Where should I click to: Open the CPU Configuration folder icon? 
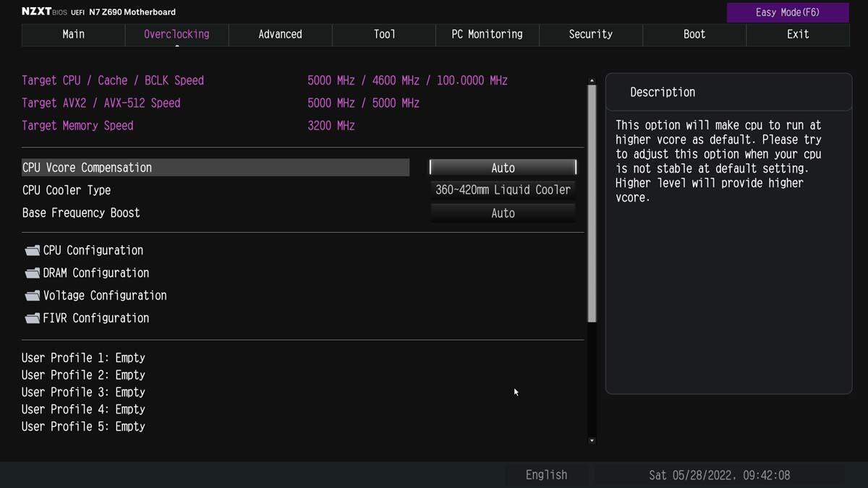pyautogui.click(x=32, y=251)
